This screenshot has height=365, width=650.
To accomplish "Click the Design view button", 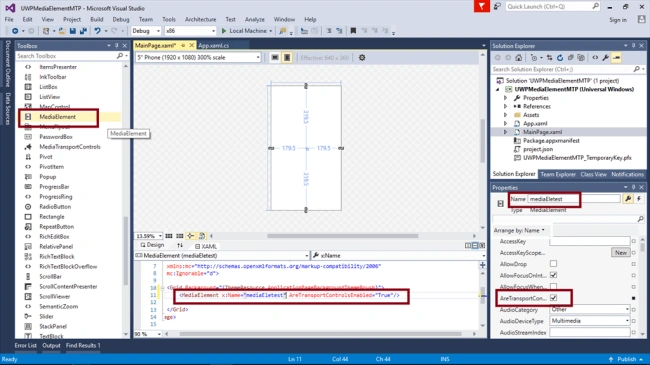I will tap(153, 246).
